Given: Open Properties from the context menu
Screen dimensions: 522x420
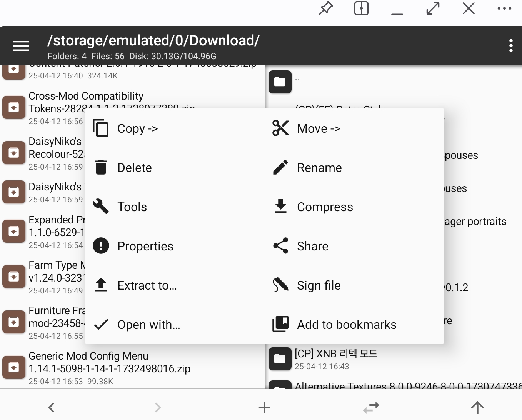Looking at the screenshot, I should point(175,246).
